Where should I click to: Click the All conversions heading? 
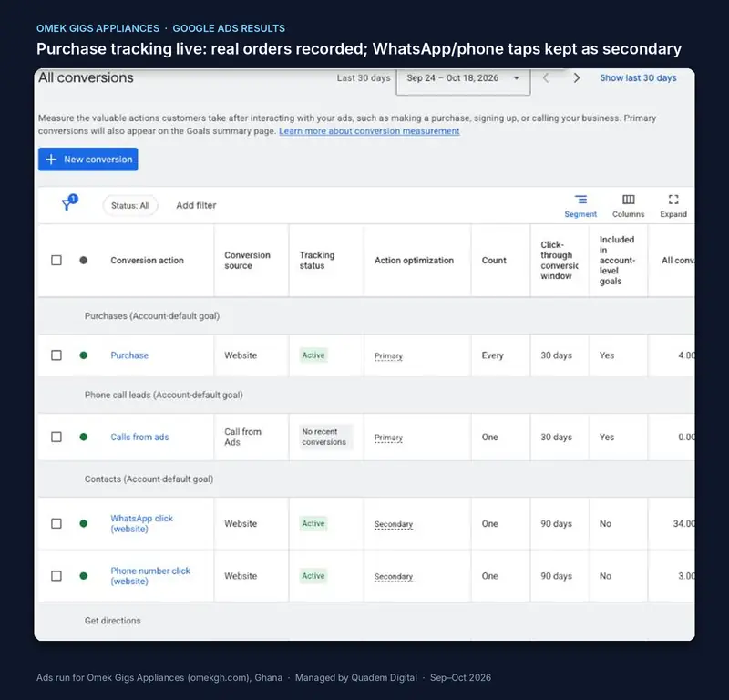click(x=86, y=77)
